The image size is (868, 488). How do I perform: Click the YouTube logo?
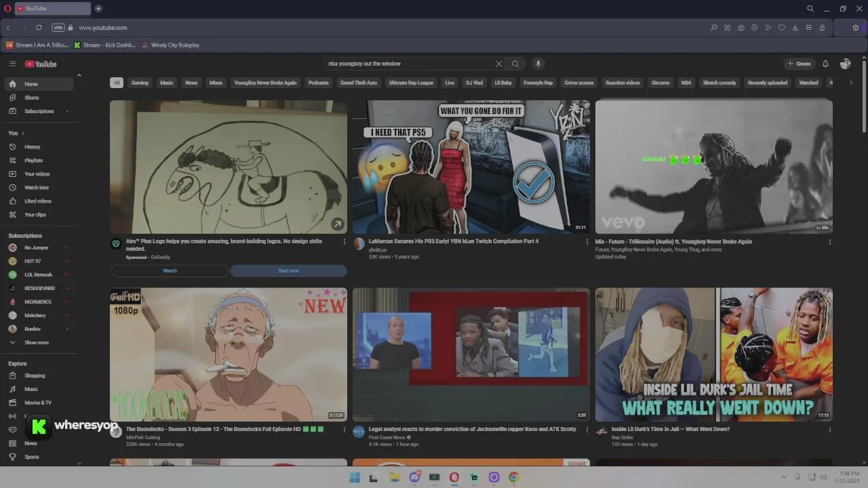click(x=41, y=64)
